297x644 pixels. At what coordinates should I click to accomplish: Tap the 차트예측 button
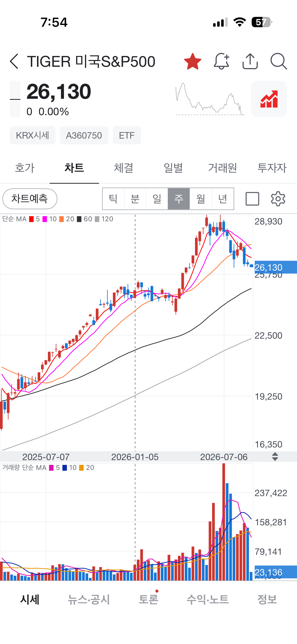pyautogui.click(x=30, y=199)
